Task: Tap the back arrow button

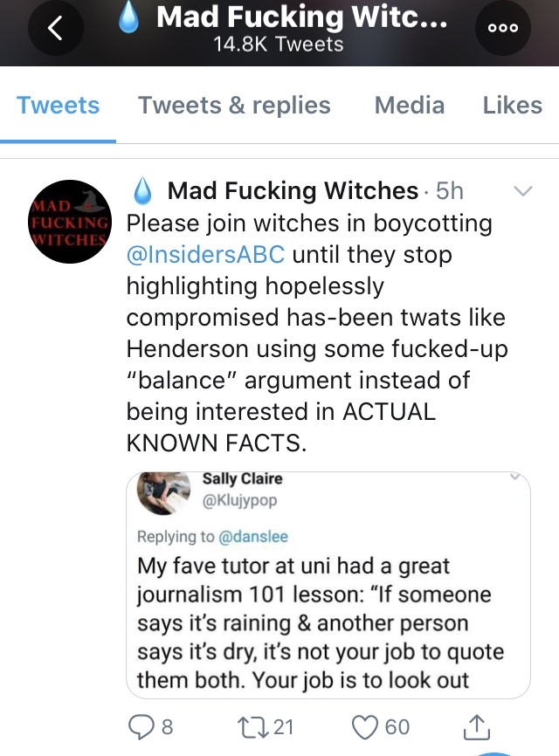Action: (x=56, y=29)
